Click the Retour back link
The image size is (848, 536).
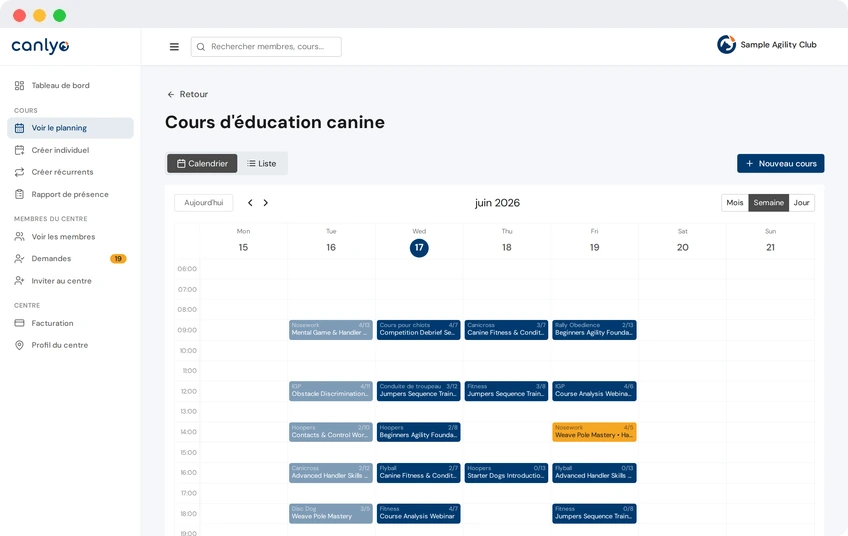(x=188, y=94)
